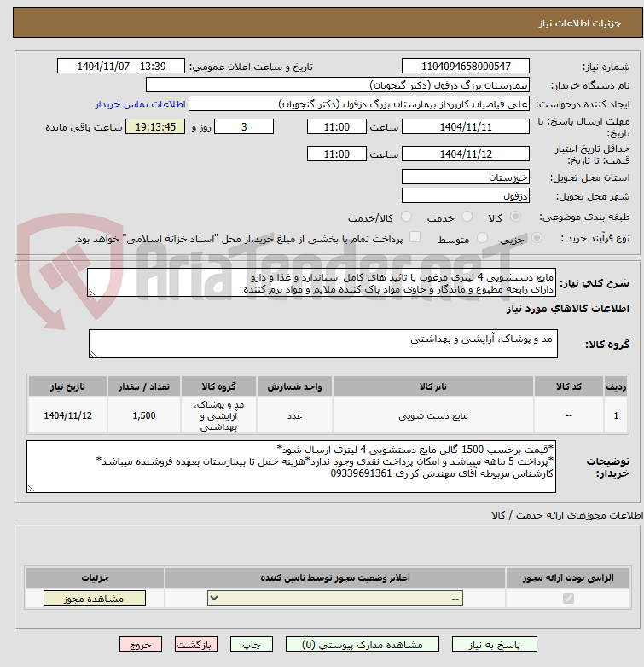This screenshot has height=667, width=644.
Task: Click the اطلاعات کالاهای مورد نیاز heading
Action: (x=568, y=309)
